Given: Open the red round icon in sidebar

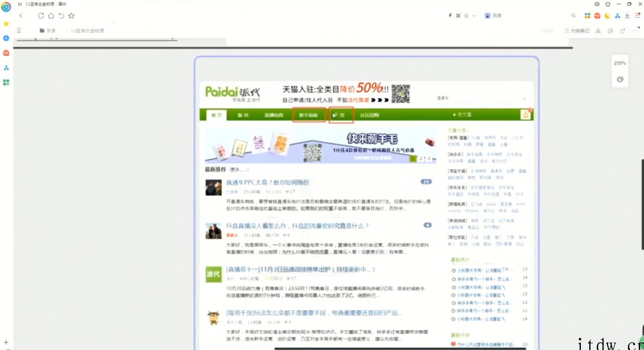Looking at the screenshot, I should pos(6,53).
